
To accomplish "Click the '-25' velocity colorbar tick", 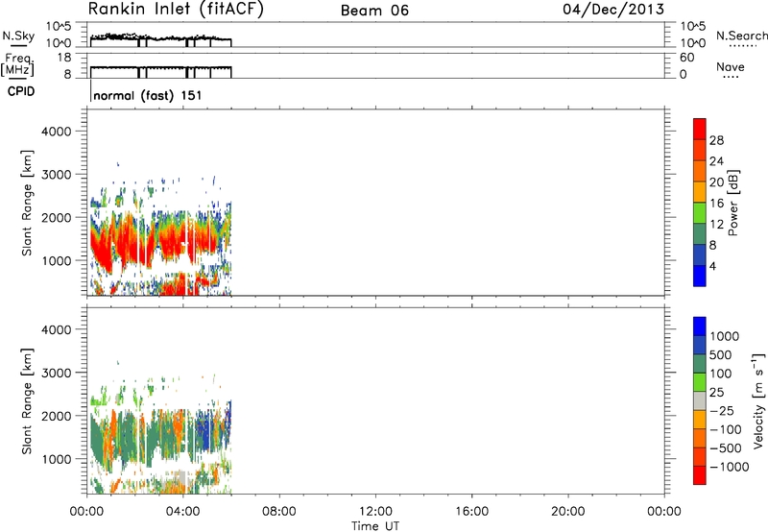I will click(x=722, y=410).
